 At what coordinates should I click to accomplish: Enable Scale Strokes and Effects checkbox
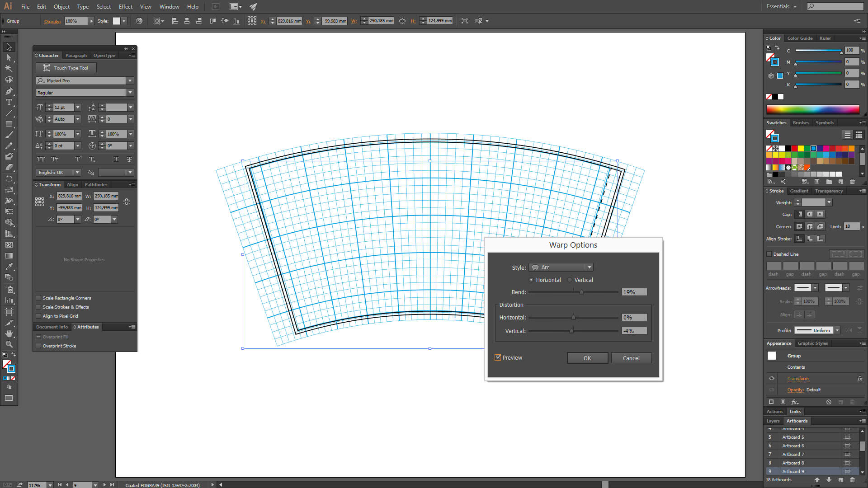(38, 307)
